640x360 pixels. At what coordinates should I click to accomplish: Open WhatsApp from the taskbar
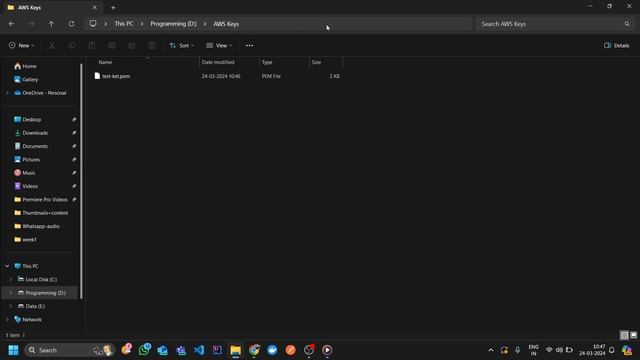click(144, 350)
